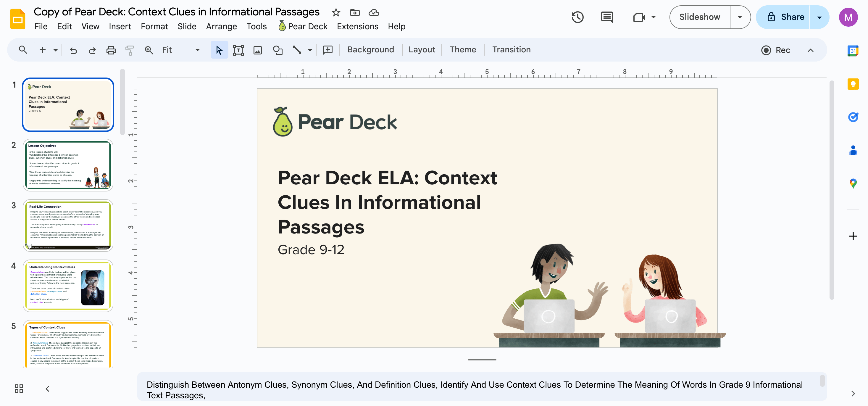Select slide 4 Understanding Context Clues thumbnail
This screenshot has height=406, width=868.
click(x=68, y=286)
